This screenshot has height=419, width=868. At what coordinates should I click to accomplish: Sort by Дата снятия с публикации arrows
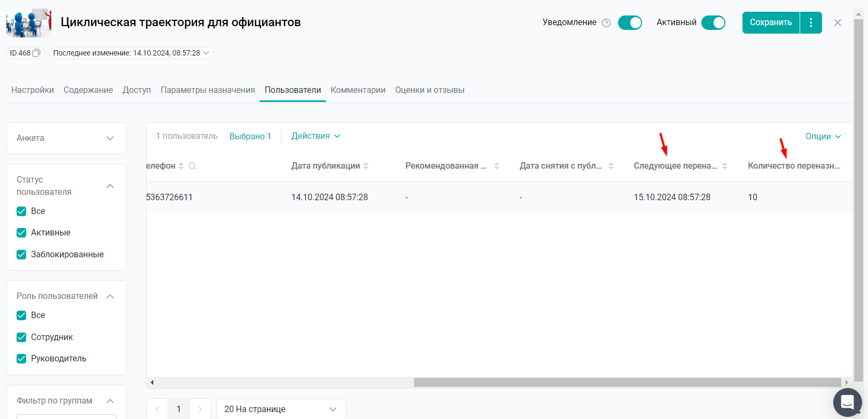[611, 166]
